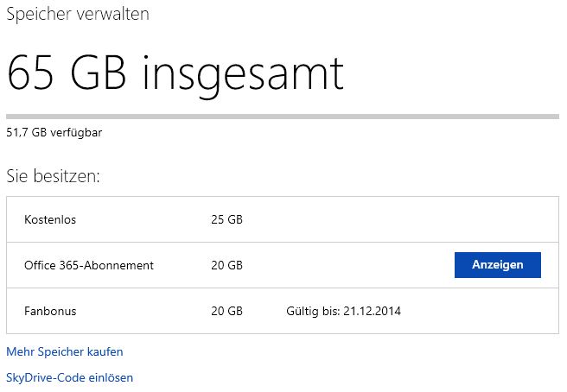
Task: Follow the SkyDrive-Code einlösen link
Action: coord(70,377)
